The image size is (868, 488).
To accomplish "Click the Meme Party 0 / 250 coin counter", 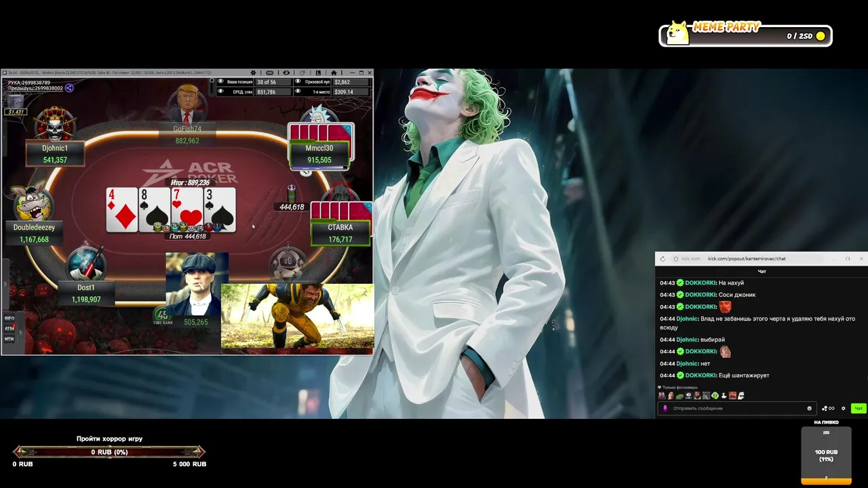I will (x=806, y=36).
